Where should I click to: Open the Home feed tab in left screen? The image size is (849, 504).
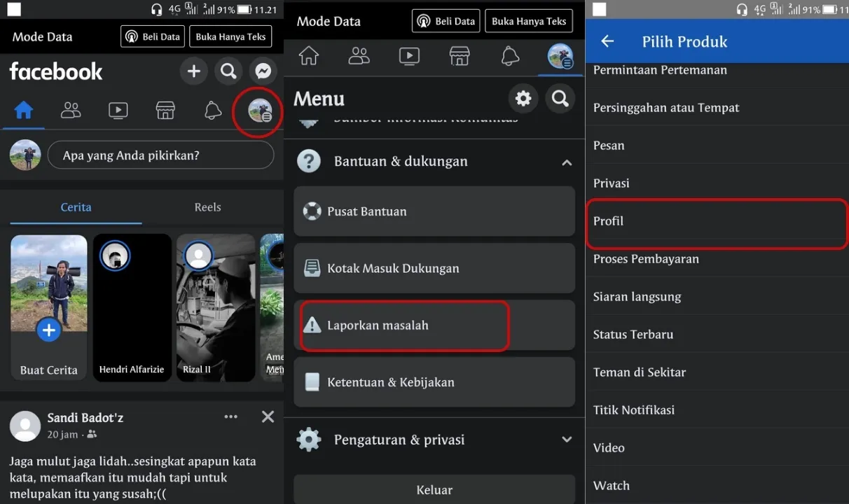point(24,111)
